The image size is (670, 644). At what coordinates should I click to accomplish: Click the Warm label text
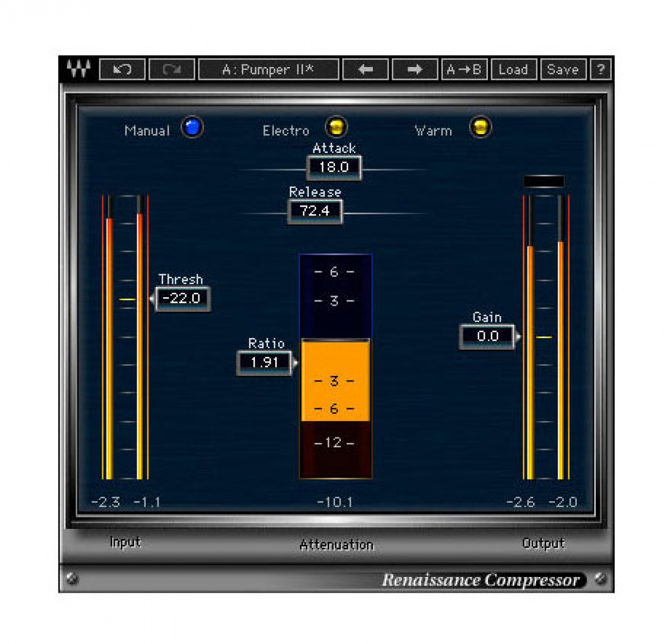tap(433, 131)
